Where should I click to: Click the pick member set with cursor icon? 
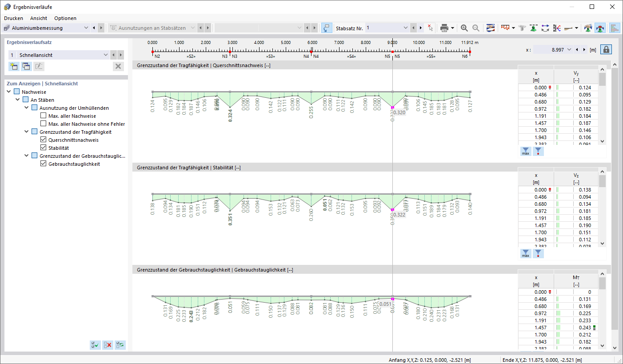[430, 28]
